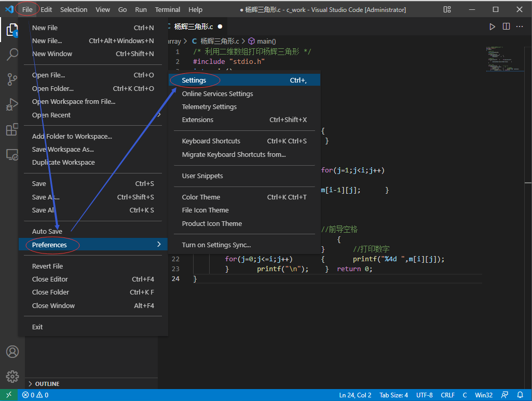Open the Help menu
Image resolution: width=532 pixels, height=401 pixels.
pyautogui.click(x=196, y=9)
